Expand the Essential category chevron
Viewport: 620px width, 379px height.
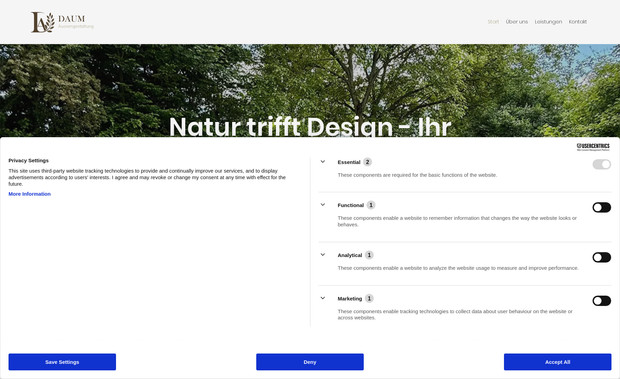323,162
